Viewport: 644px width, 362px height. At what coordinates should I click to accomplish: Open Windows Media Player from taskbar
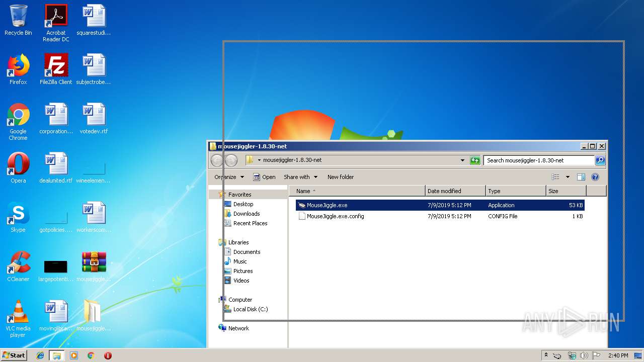tap(74, 355)
